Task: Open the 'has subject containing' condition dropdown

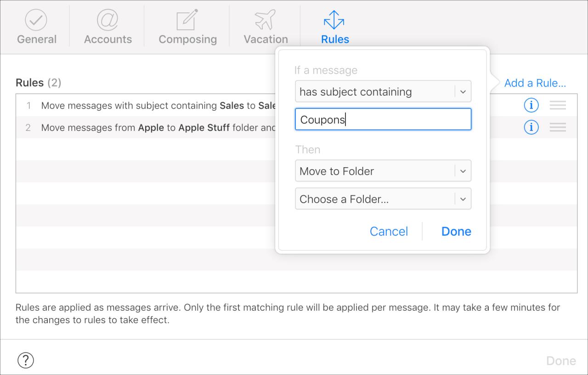Action: (x=383, y=91)
